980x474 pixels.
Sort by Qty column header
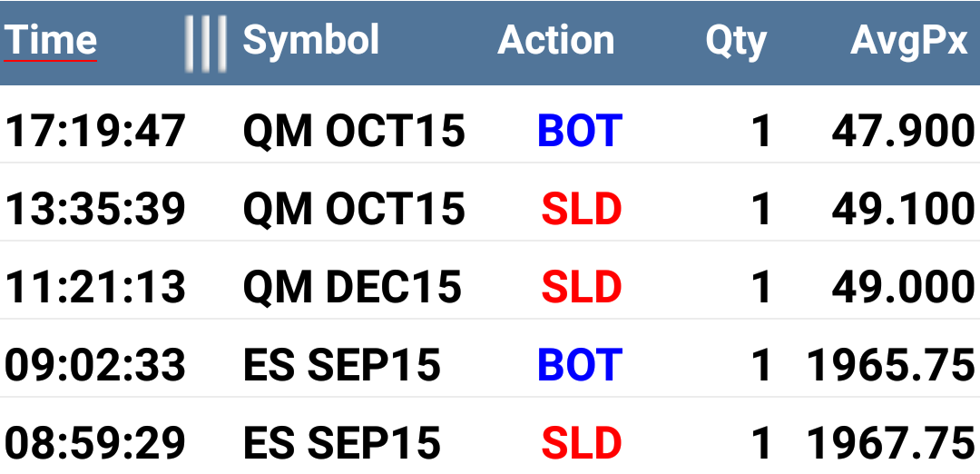click(736, 42)
